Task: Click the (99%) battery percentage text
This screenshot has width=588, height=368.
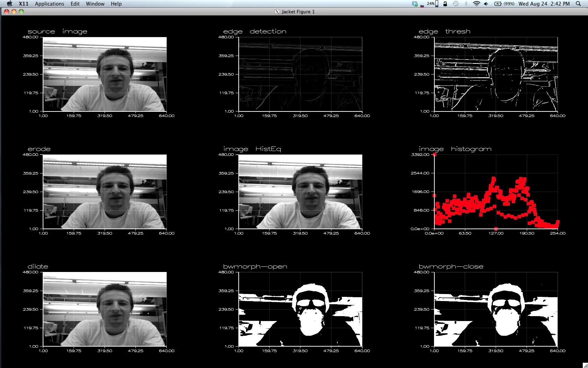Action: 509,4
